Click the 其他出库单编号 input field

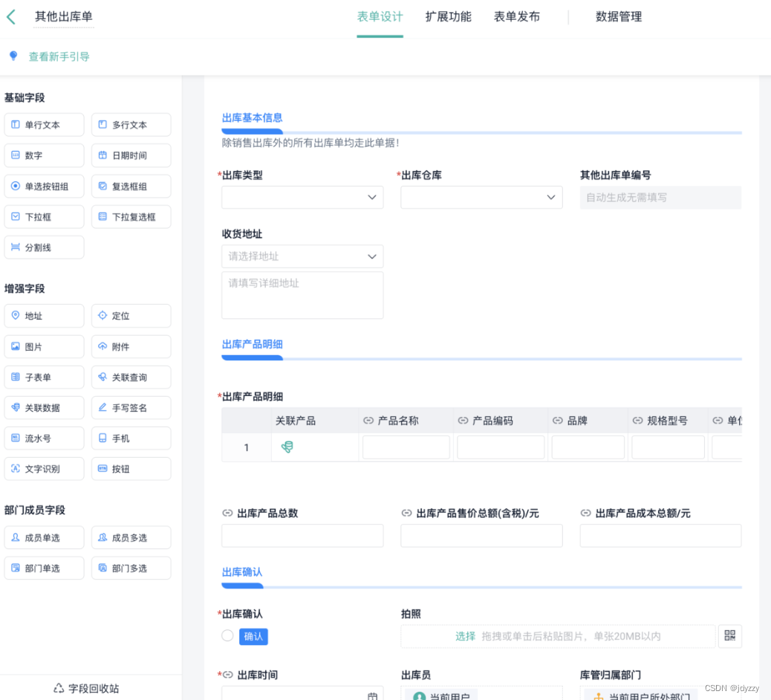pos(660,197)
